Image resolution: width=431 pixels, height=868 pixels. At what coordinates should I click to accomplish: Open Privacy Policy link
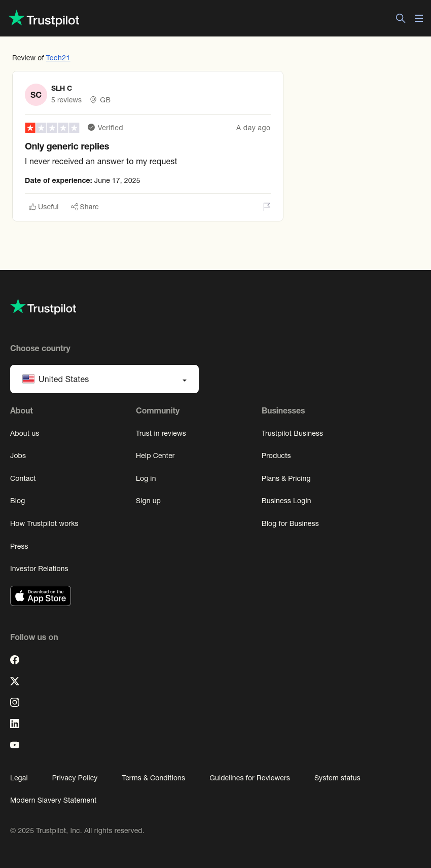pyautogui.click(x=75, y=778)
